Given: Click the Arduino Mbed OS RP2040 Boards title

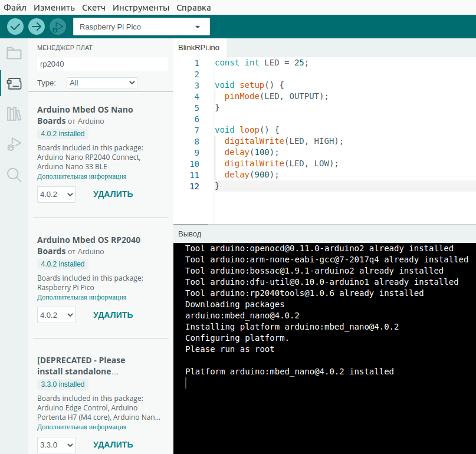Looking at the screenshot, I should pyautogui.click(x=88, y=245).
